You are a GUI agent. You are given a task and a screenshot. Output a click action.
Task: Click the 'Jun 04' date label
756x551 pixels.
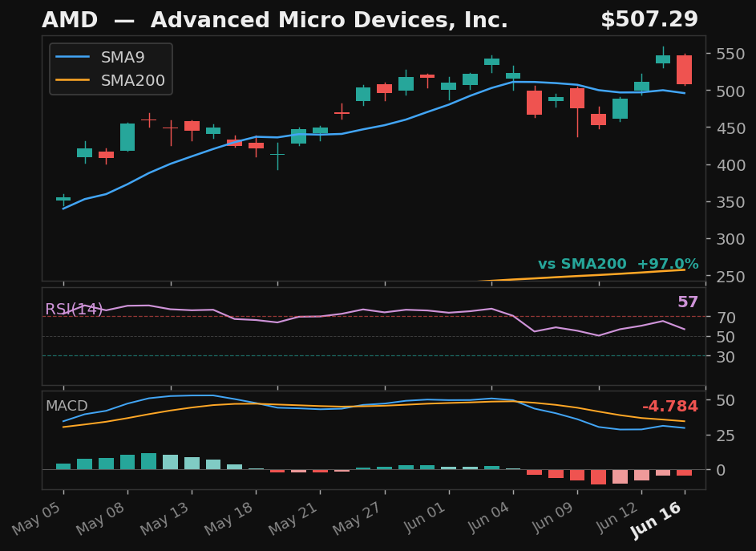[489, 517]
